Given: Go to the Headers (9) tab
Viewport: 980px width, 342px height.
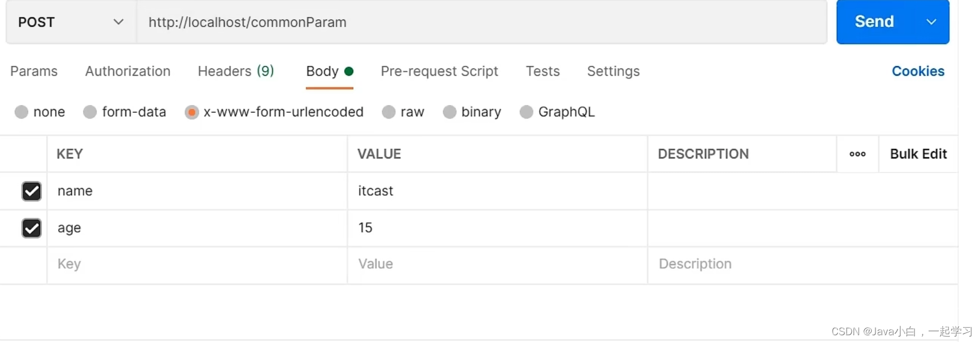Looking at the screenshot, I should click(235, 71).
